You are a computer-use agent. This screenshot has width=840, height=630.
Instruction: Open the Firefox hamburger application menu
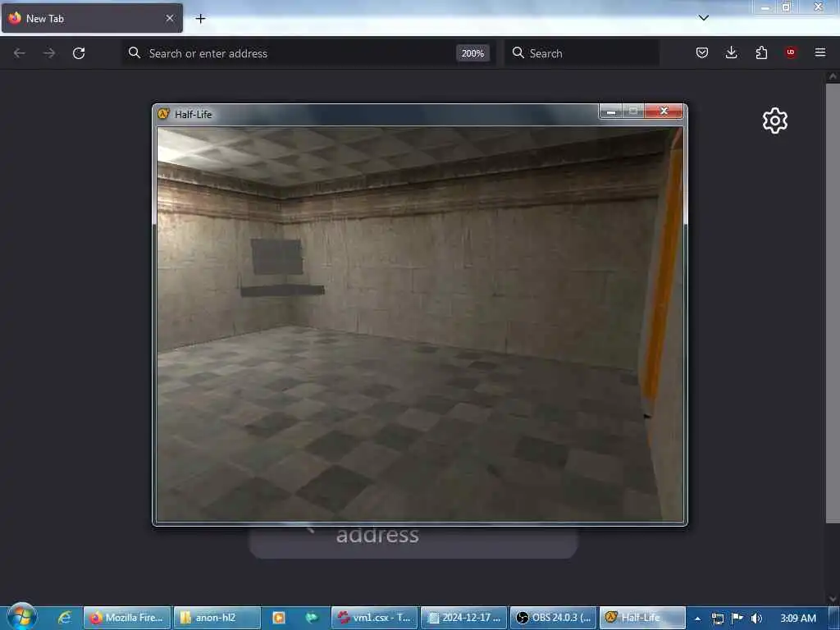[820, 52]
